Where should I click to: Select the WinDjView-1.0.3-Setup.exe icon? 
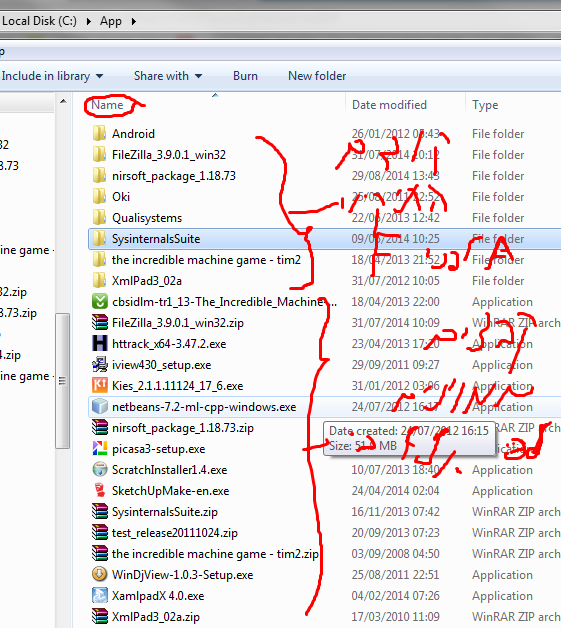(100, 574)
